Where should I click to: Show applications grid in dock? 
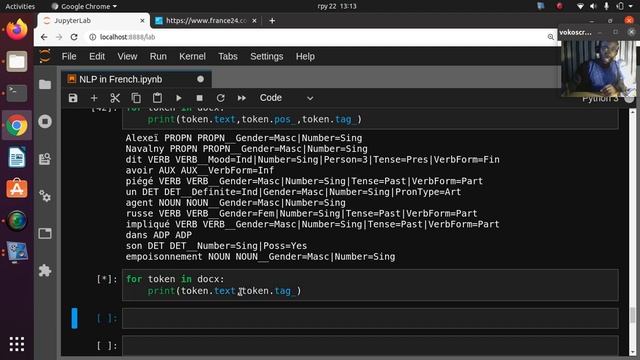coord(17,344)
